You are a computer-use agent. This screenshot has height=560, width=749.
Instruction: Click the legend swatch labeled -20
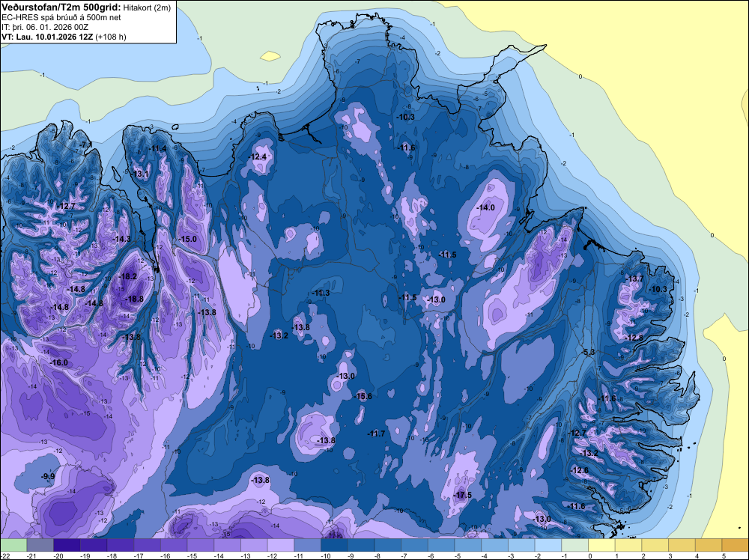(x=67, y=545)
